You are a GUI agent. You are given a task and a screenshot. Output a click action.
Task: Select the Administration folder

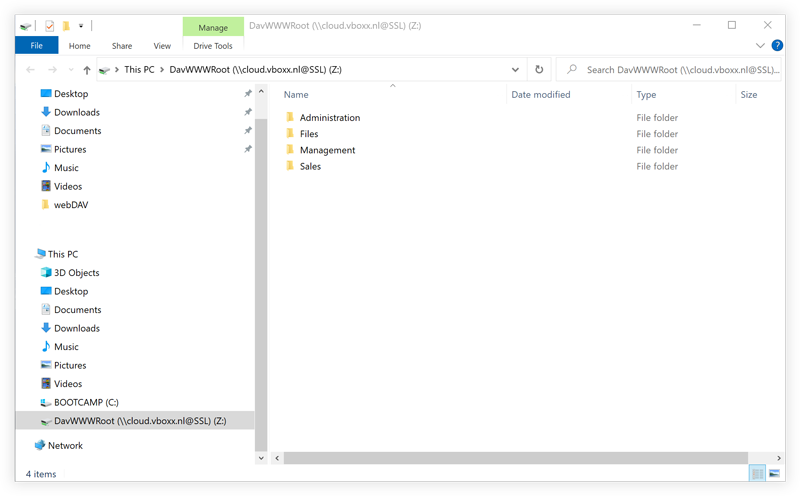[330, 117]
